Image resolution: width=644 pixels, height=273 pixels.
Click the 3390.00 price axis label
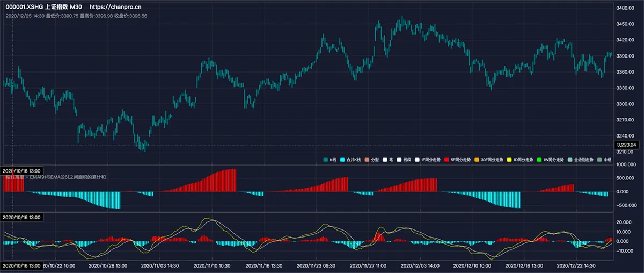click(626, 56)
